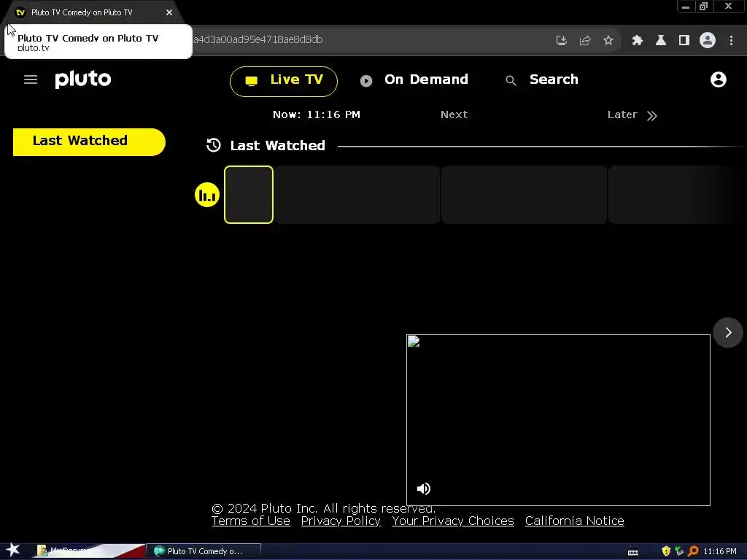
Task: Click the yellow now-playing bars icon
Action: (x=206, y=195)
